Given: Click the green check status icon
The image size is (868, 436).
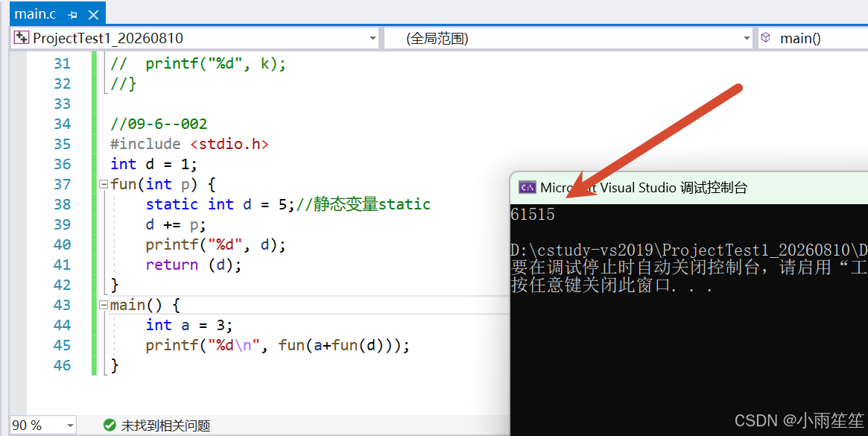Looking at the screenshot, I should (110, 425).
